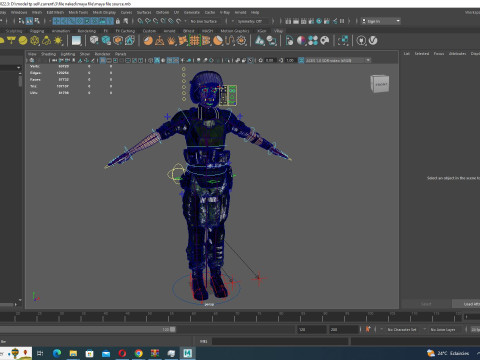
Task: Click the half-color sphere material icon
Action: coord(301,41)
